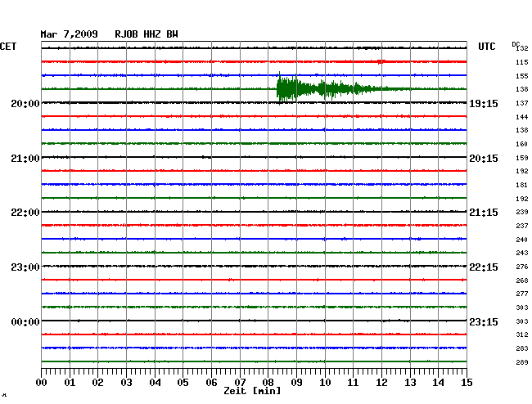Select the "21:00" CET time label
The image size is (532, 404).
pyautogui.click(x=25, y=159)
